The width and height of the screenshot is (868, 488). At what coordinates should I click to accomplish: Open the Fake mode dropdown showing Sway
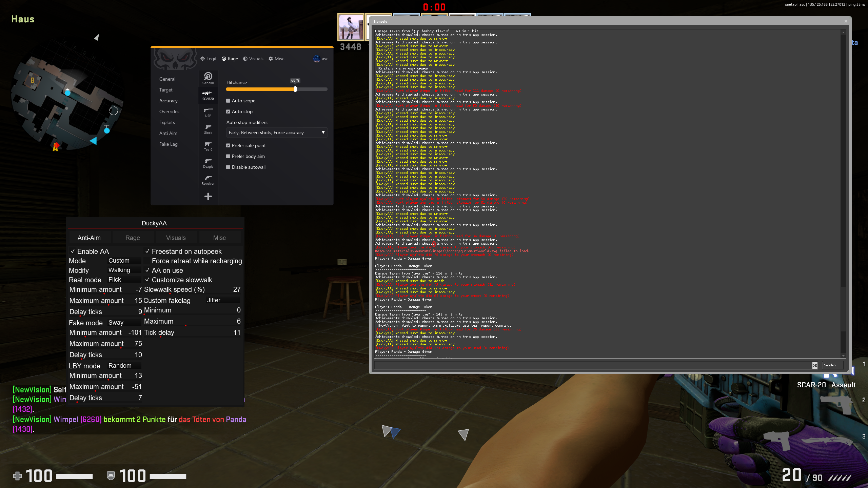(x=124, y=323)
